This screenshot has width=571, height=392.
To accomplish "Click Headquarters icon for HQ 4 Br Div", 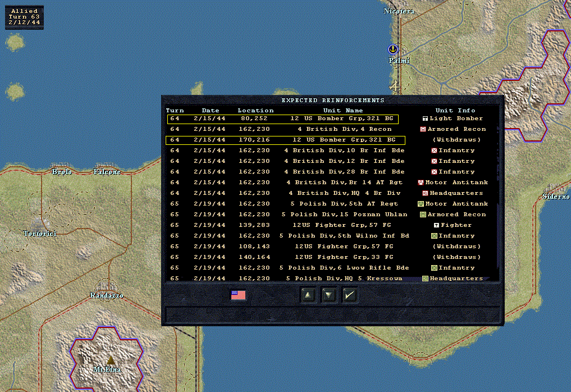I will pos(425,193).
